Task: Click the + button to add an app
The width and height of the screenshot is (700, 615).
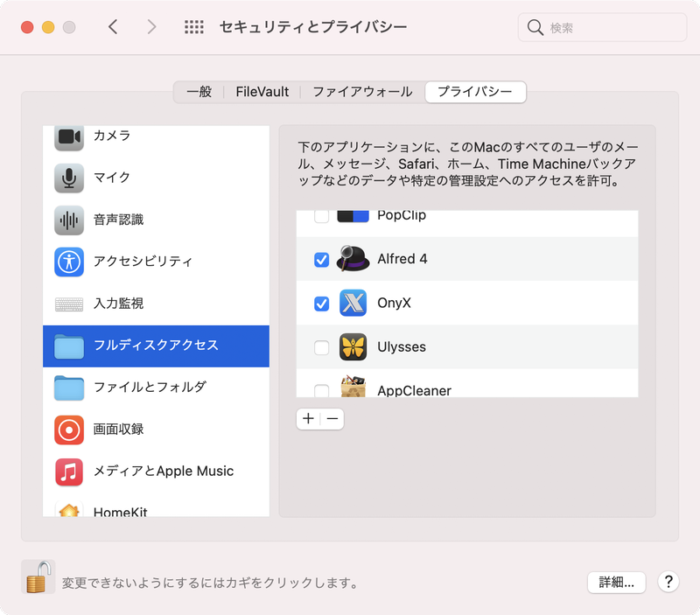Action: pos(308,419)
